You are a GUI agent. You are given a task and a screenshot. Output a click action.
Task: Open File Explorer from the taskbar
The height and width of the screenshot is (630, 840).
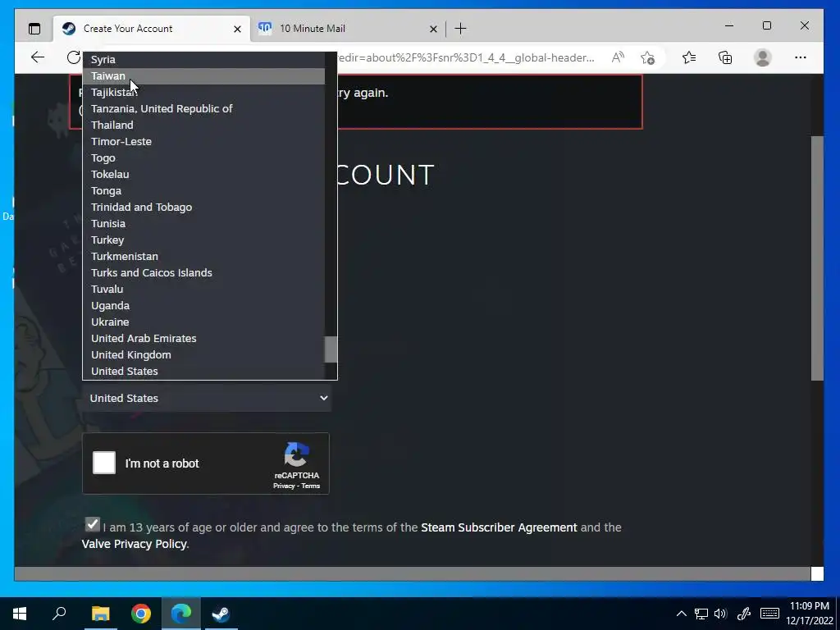tap(100, 614)
